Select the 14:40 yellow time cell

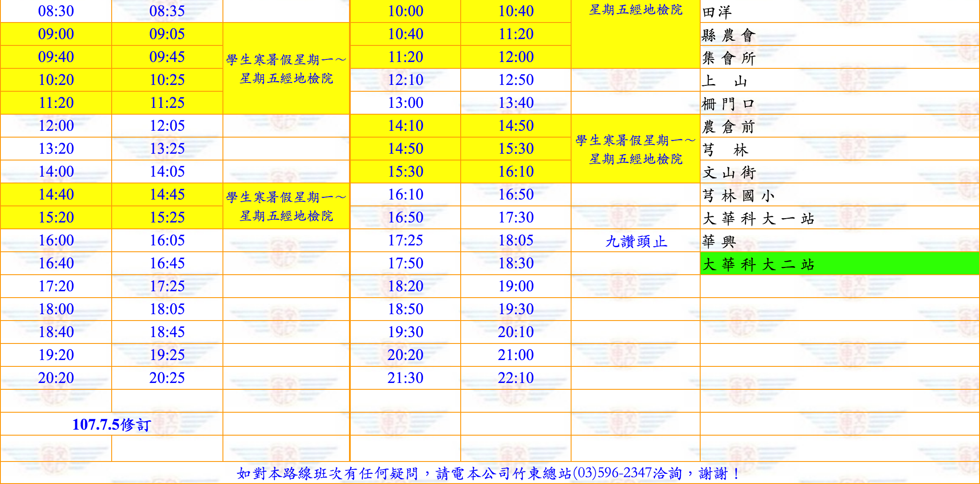56,194
